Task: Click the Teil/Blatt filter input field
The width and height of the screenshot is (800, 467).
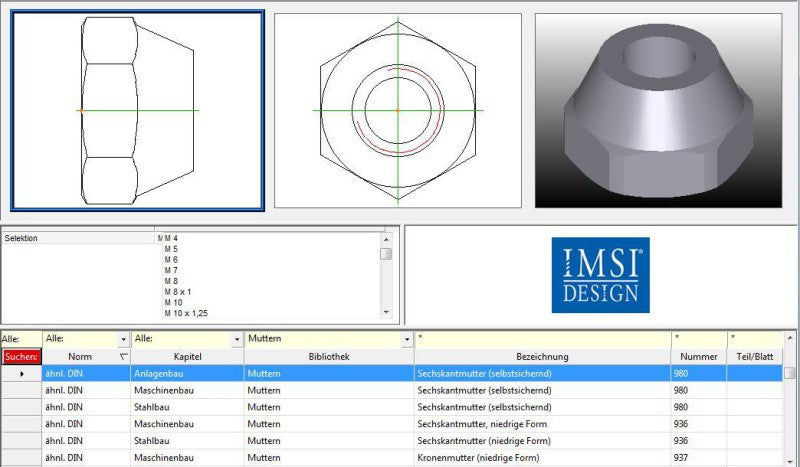Action: (x=755, y=339)
